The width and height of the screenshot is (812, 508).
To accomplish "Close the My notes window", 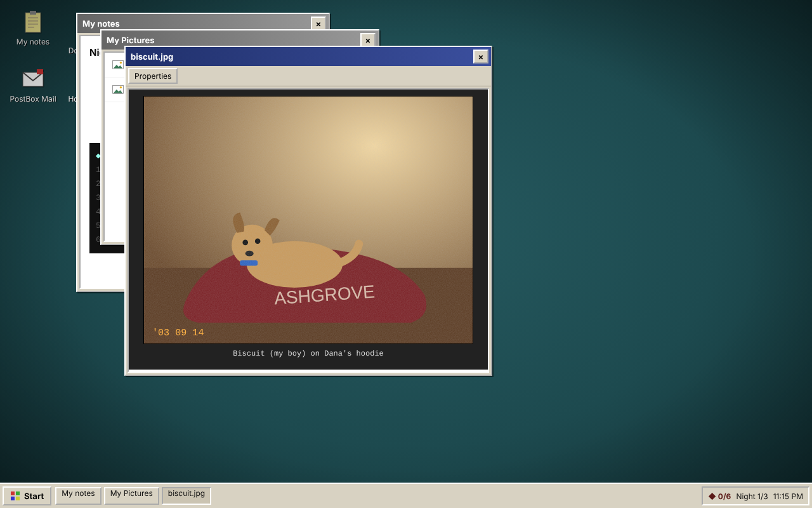I will (x=318, y=23).
